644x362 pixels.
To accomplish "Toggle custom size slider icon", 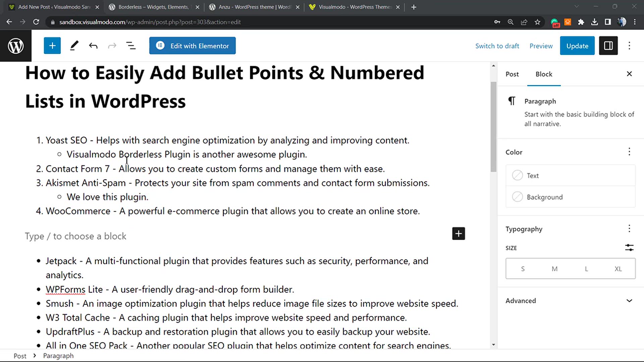I will click(x=629, y=248).
